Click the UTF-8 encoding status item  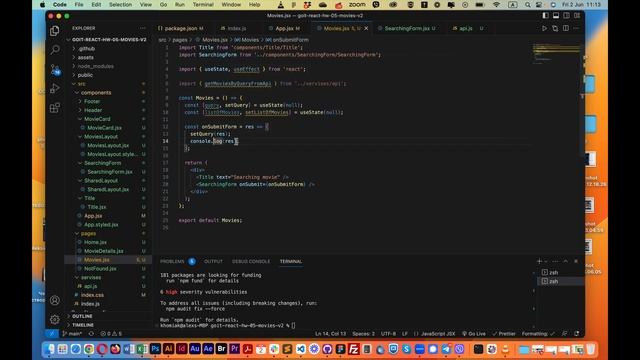coord(388,333)
